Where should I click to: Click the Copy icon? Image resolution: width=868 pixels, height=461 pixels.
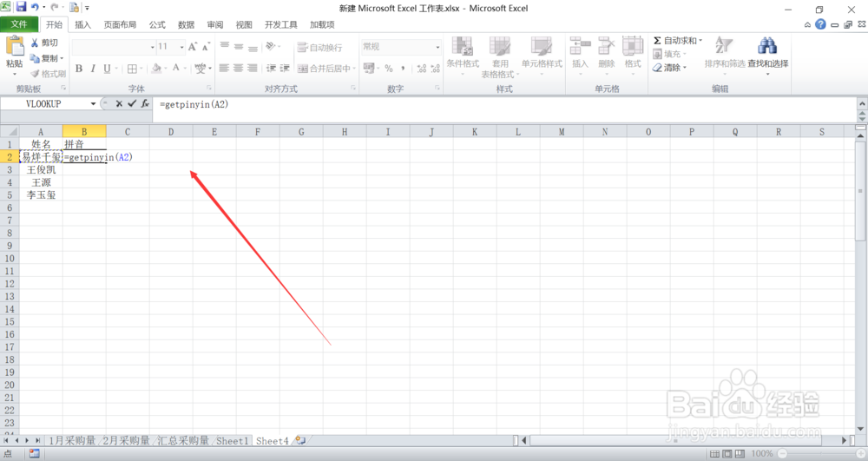(x=35, y=58)
